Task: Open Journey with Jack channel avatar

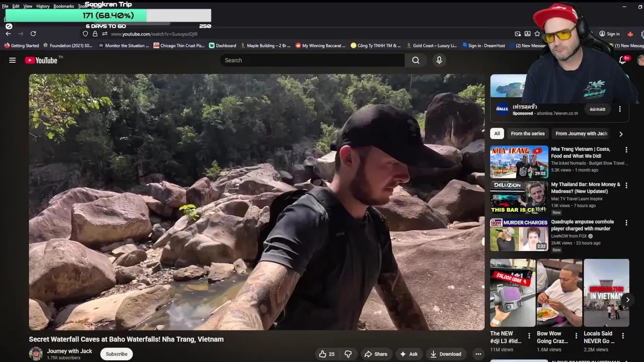Action: coord(36,354)
